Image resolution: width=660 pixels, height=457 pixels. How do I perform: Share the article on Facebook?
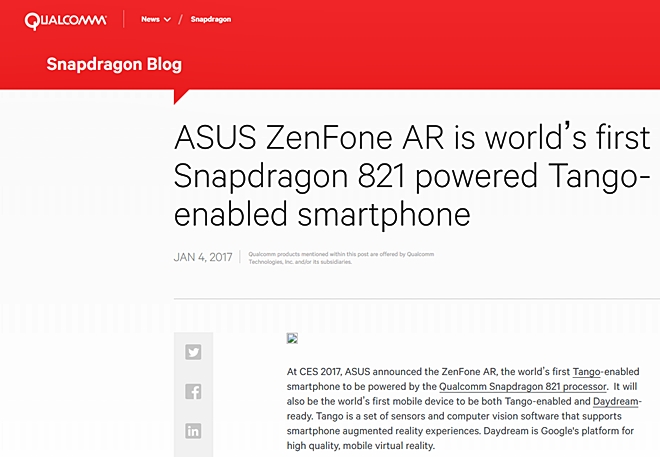193,391
